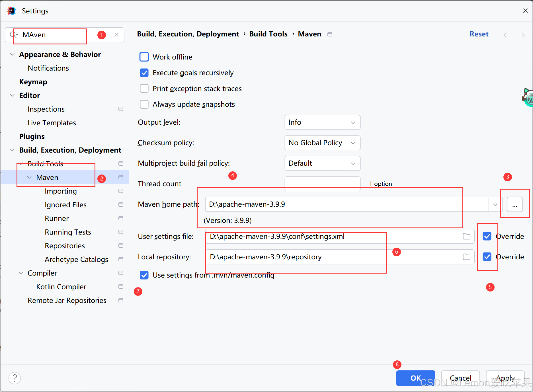533x392 pixels.
Task: Toggle Use settings from .mvn/maven.config
Action: [144, 275]
